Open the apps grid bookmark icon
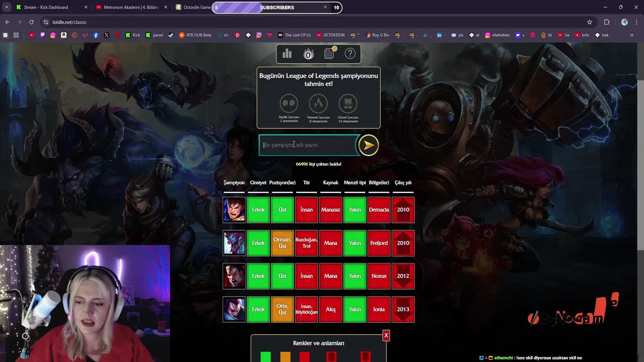The height and width of the screenshot is (362, 644). 16,35
